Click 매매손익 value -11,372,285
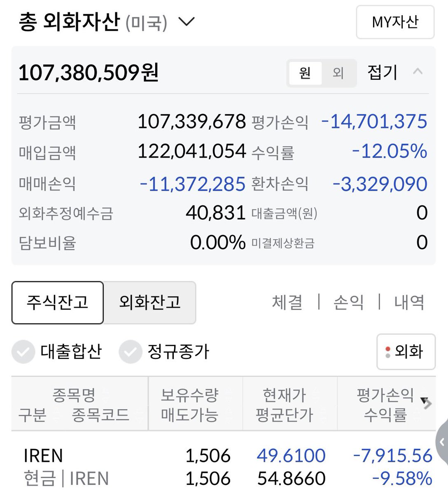Screen dimensions: 448x494 tap(193, 184)
